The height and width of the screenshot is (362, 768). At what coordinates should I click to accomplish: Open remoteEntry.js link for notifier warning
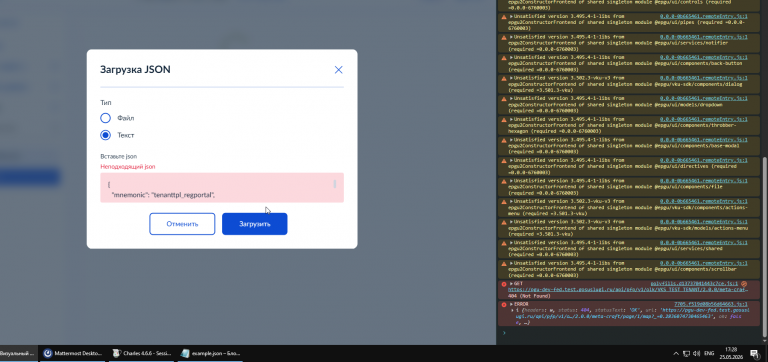click(x=703, y=37)
